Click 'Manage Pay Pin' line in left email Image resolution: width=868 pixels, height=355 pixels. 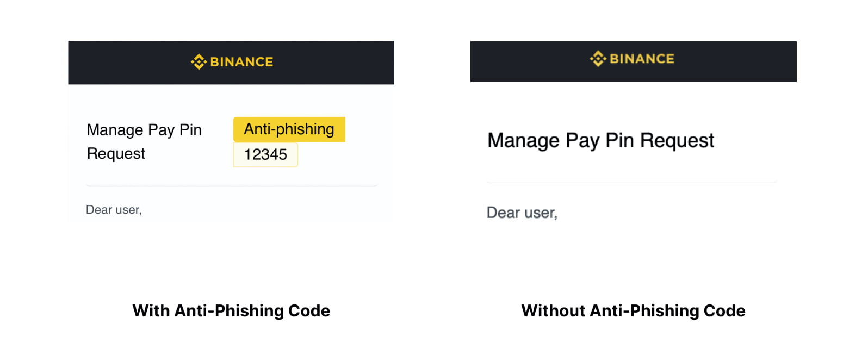pyautogui.click(x=144, y=130)
